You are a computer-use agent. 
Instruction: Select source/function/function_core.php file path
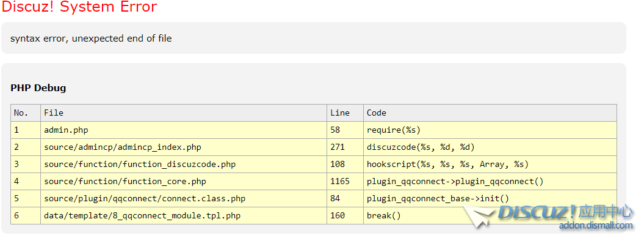(x=125, y=182)
